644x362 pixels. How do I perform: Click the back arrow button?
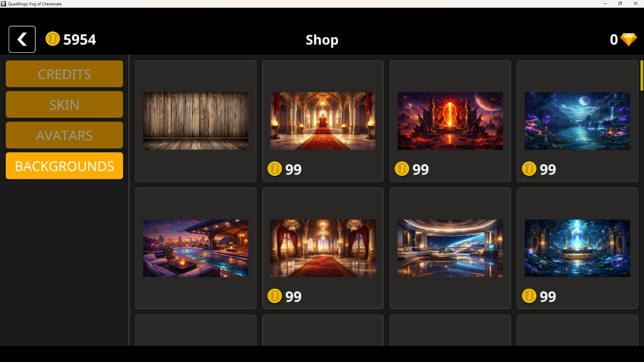[x=22, y=39]
